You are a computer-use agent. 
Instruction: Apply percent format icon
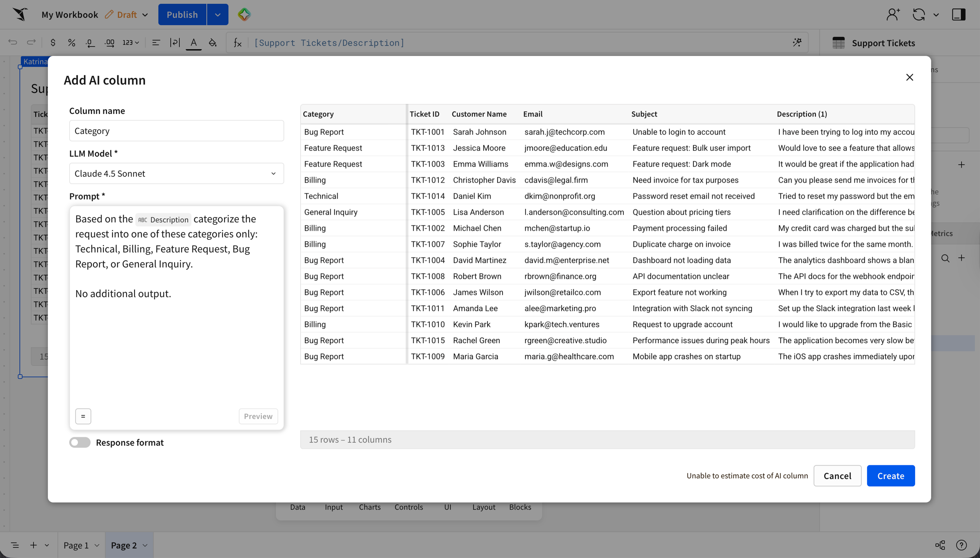(71, 43)
